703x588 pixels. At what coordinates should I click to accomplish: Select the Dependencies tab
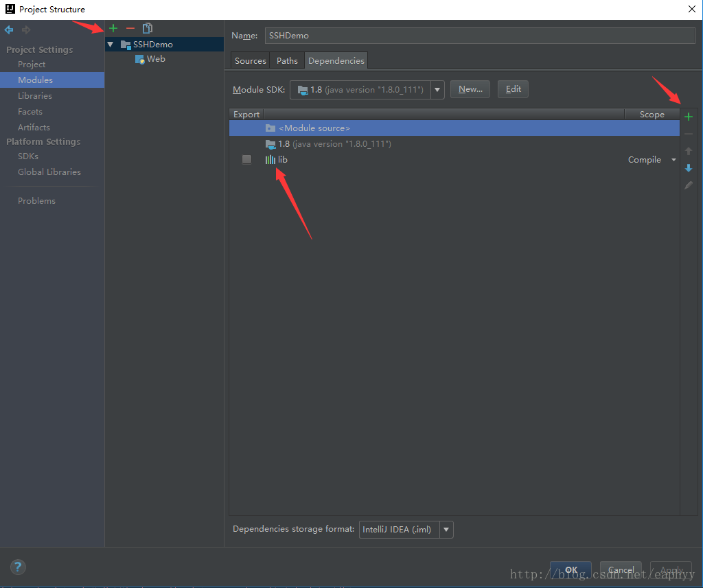(336, 60)
